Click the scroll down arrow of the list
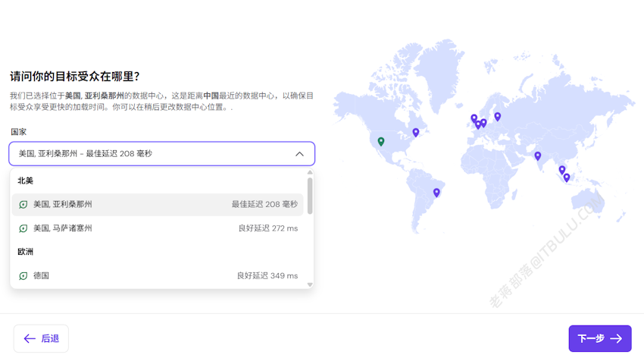The height and width of the screenshot is (358, 644). pos(310,284)
